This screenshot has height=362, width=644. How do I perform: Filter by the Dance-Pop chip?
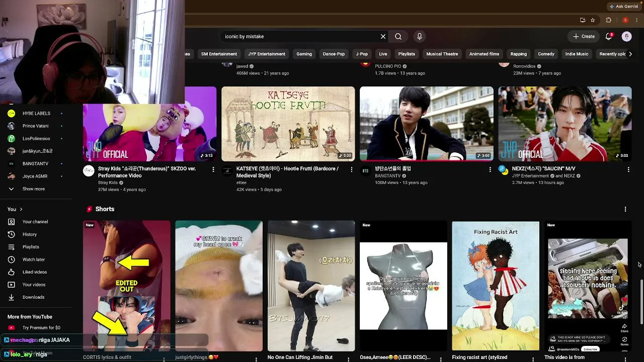click(334, 54)
